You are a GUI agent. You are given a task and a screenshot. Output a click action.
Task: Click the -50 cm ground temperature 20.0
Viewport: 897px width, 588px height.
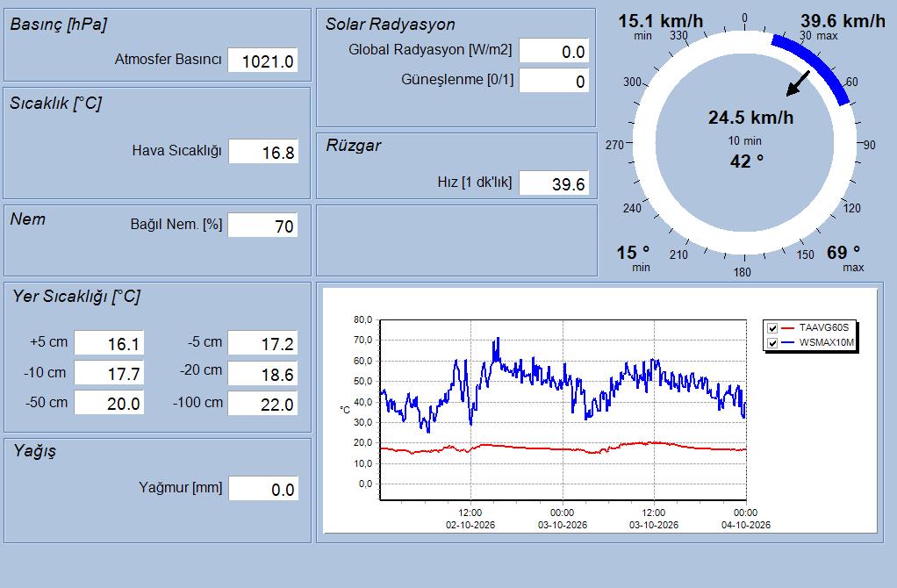[x=109, y=403]
